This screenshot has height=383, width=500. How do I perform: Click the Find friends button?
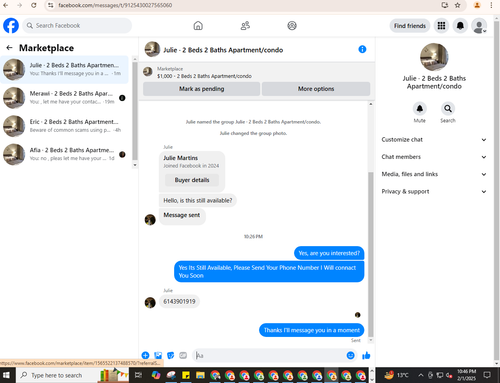410,26
